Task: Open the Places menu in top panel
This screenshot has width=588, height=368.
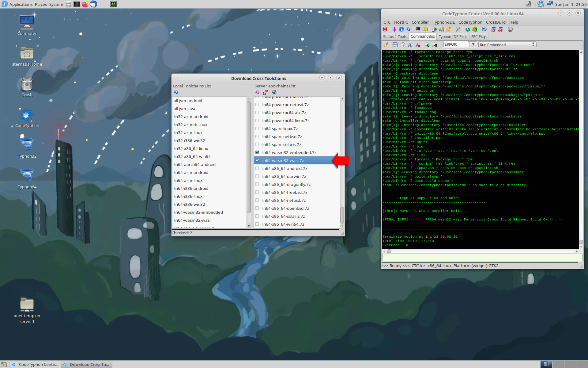Action: point(41,4)
